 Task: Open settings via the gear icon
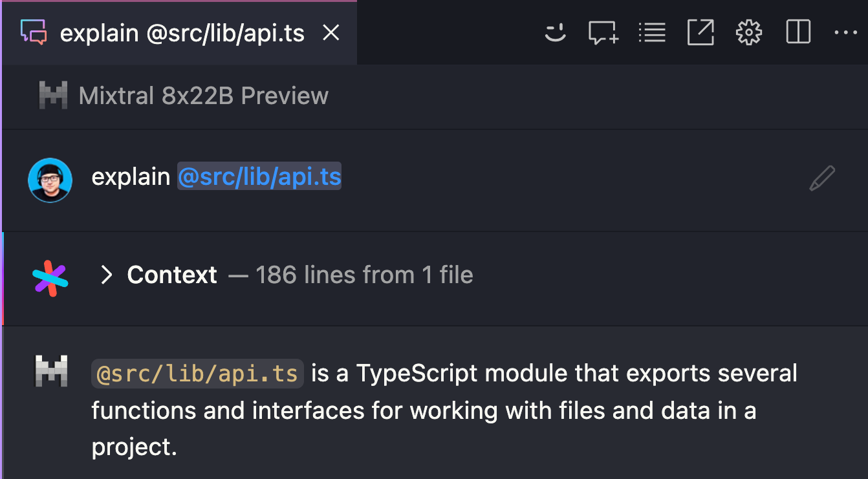[x=749, y=32]
